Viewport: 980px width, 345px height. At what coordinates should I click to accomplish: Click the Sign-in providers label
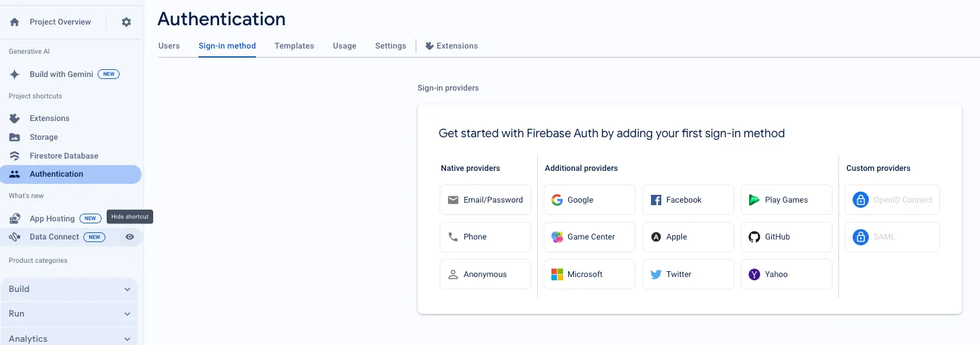(x=448, y=88)
